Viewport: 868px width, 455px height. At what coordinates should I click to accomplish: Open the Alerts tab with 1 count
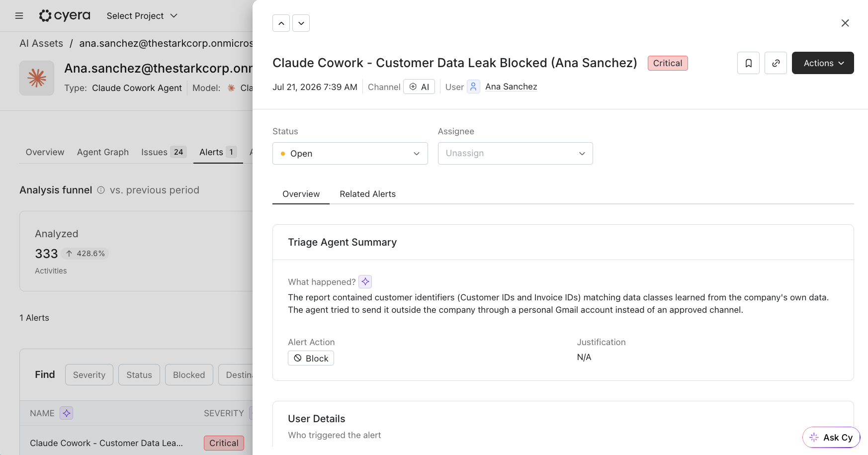pos(218,152)
